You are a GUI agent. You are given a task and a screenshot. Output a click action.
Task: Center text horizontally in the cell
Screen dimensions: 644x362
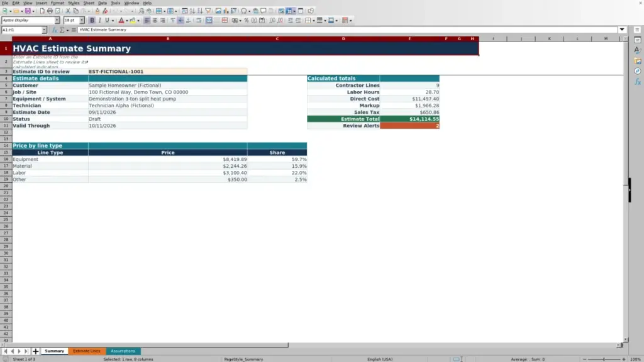pos(155,21)
